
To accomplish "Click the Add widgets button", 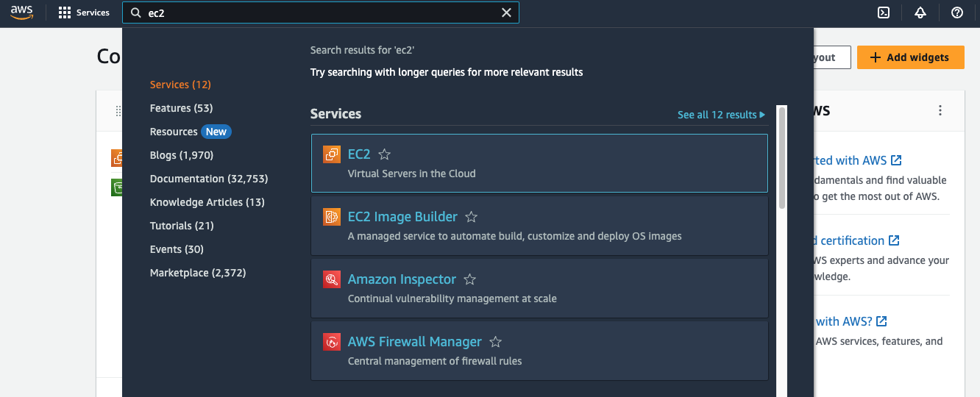I will [x=911, y=57].
